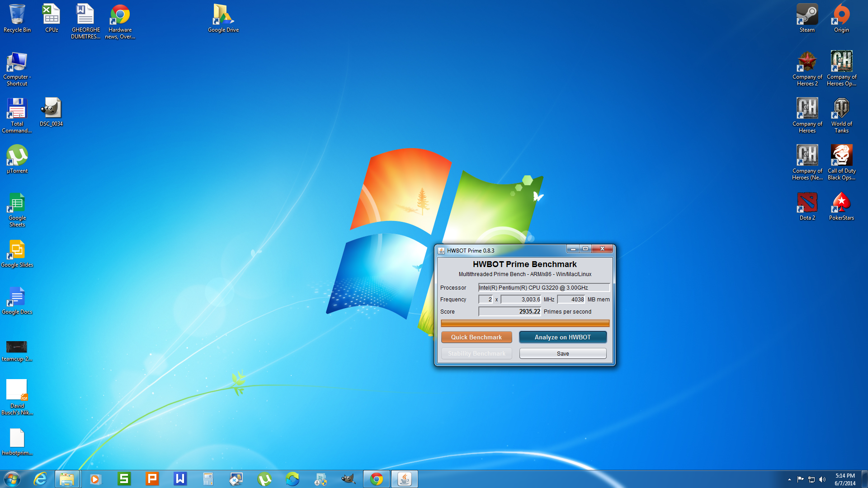Viewport: 868px width, 488px height.
Task: Click the Processor name field
Action: click(544, 287)
